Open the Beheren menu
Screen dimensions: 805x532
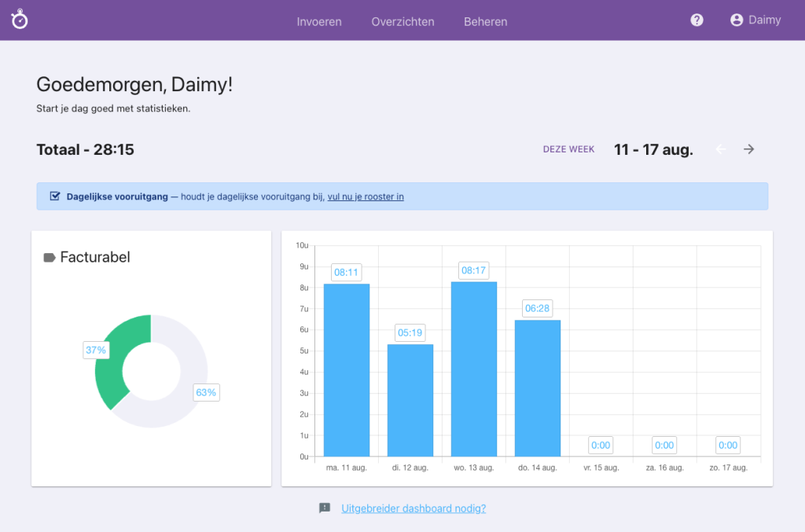(485, 22)
